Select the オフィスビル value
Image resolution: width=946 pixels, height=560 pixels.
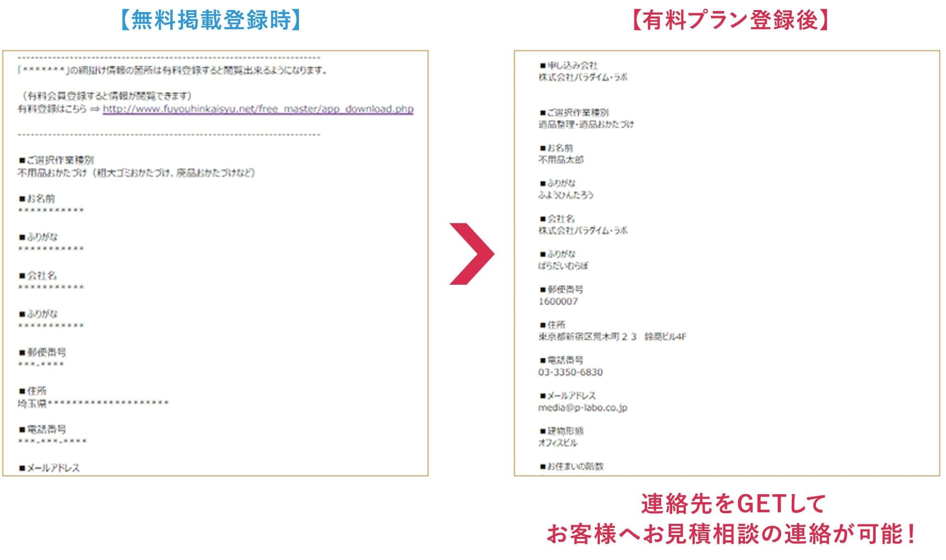point(558,443)
